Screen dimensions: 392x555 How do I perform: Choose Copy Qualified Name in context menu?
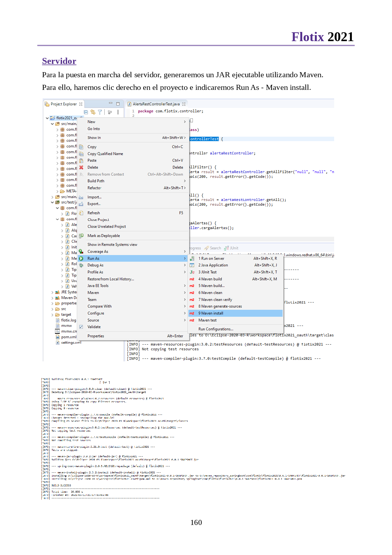click(133, 154)
